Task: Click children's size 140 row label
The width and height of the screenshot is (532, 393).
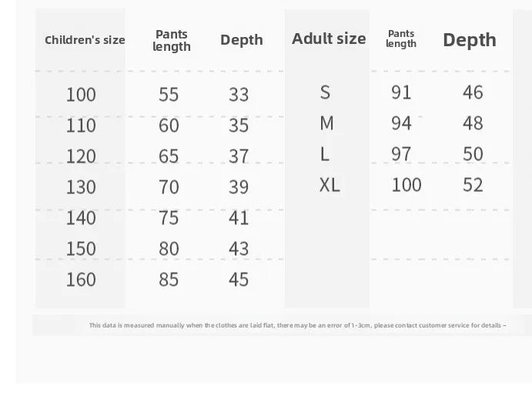Action: coord(81,218)
